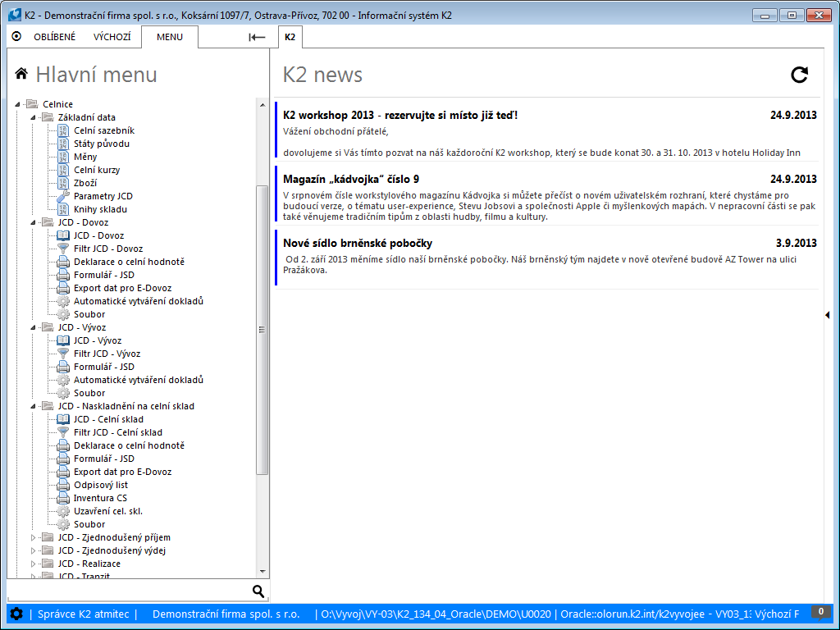The height and width of the screenshot is (630, 840).
Task: Click the book icon of JCD - Vývoz item
Action: (63, 340)
